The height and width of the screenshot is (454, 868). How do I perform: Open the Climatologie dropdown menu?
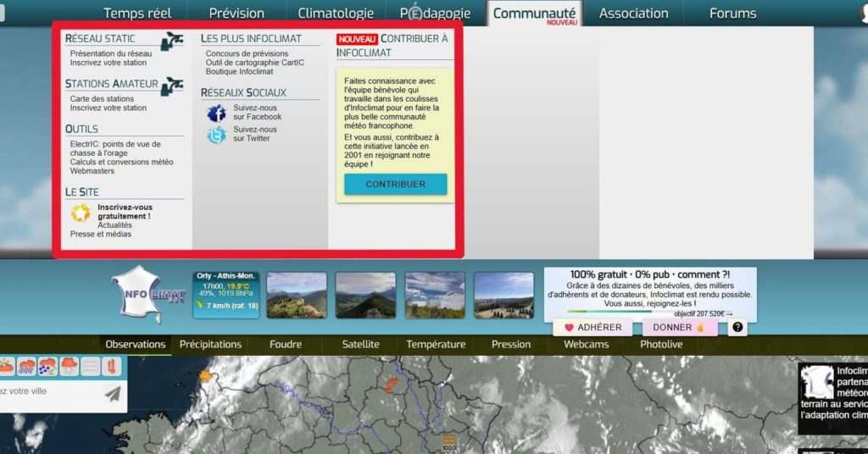pos(336,14)
